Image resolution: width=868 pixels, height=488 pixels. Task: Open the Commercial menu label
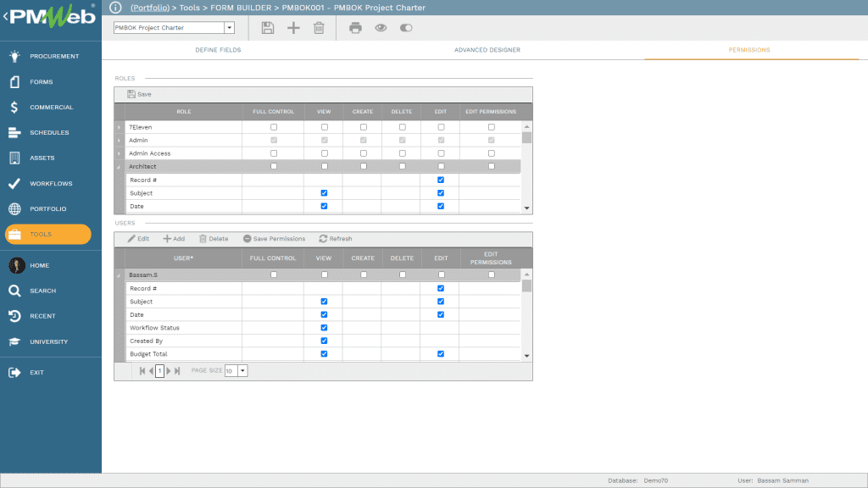pyautogui.click(x=52, y=108)
